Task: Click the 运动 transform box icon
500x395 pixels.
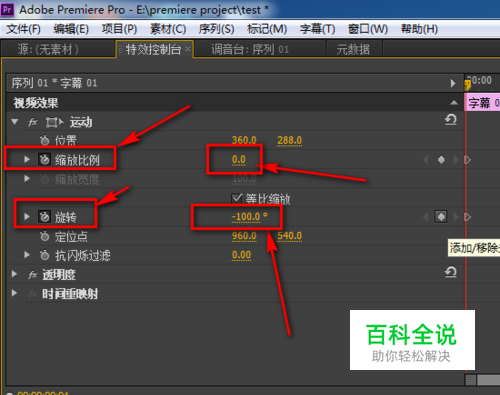Action: click(54, 122)
